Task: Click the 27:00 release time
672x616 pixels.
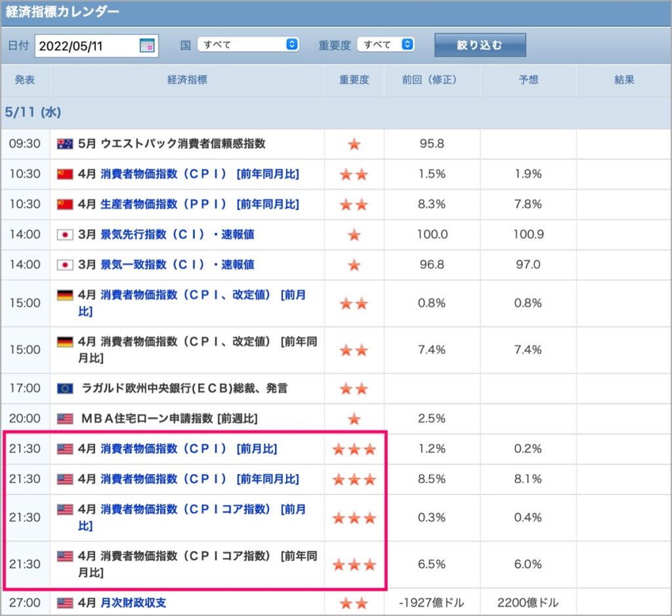Action: click(x=25, y=603)
